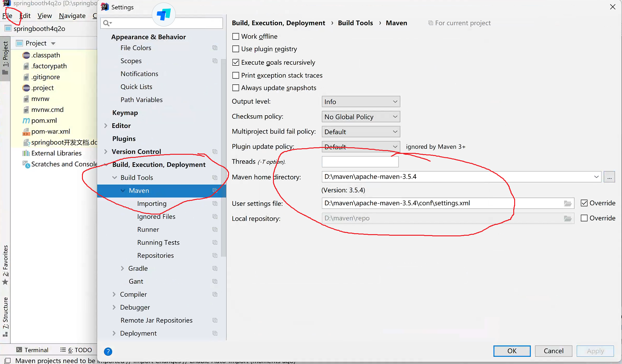Open the Structure tool window tab
The image size is (622, 364).
5,317
